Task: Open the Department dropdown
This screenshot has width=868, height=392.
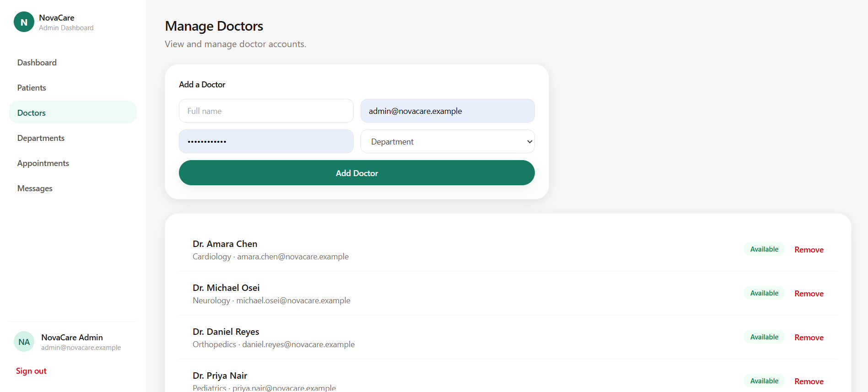Action: 447,141
